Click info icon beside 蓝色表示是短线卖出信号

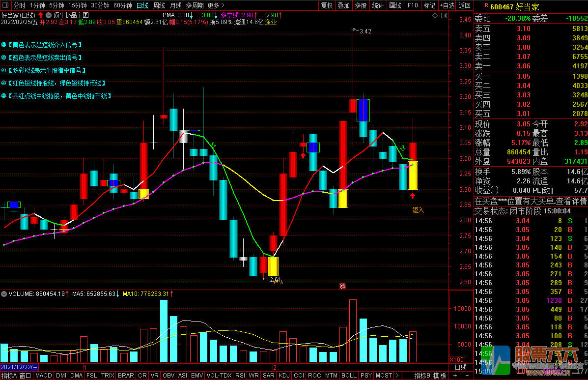tap(4, 58)
